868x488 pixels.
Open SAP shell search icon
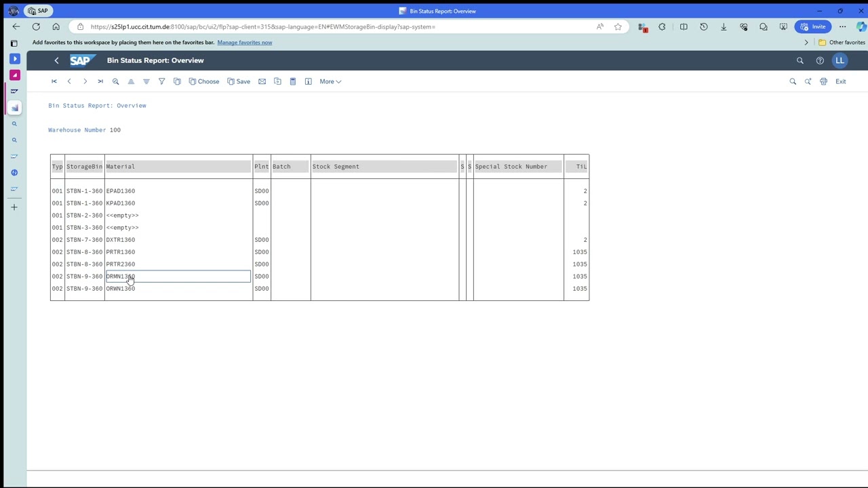800,60
